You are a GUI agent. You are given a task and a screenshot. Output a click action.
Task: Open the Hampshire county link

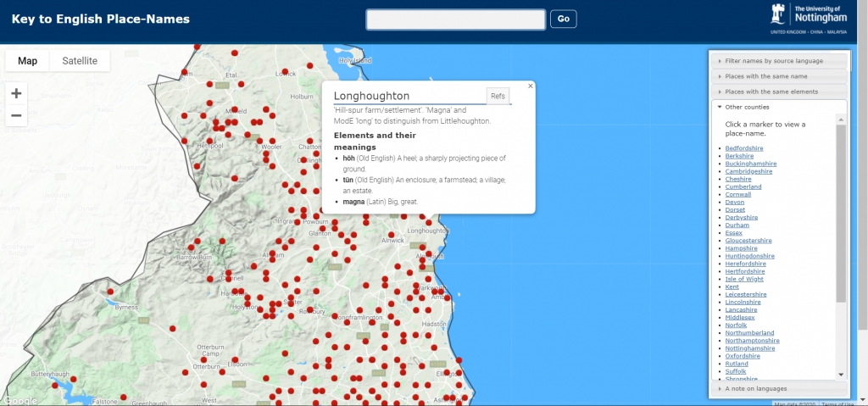[x=741, y=248]
